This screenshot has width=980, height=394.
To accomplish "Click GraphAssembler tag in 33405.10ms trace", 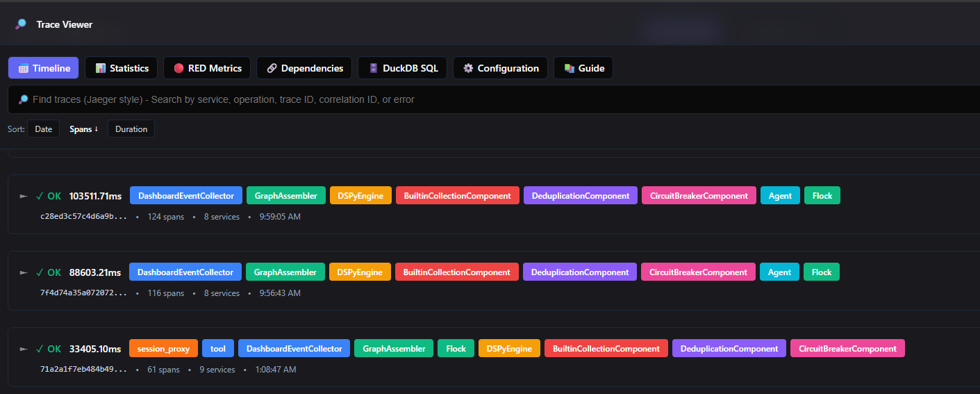I will 394,349.
